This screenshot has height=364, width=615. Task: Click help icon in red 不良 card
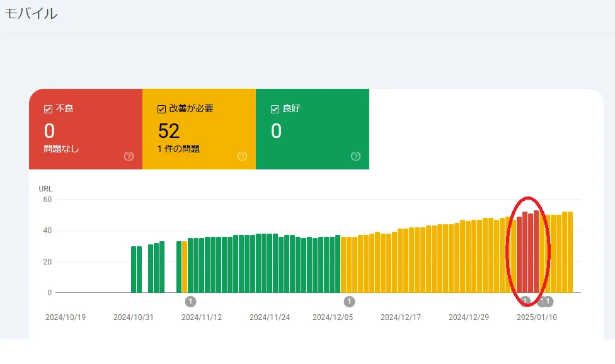click(x=129, y=156)
